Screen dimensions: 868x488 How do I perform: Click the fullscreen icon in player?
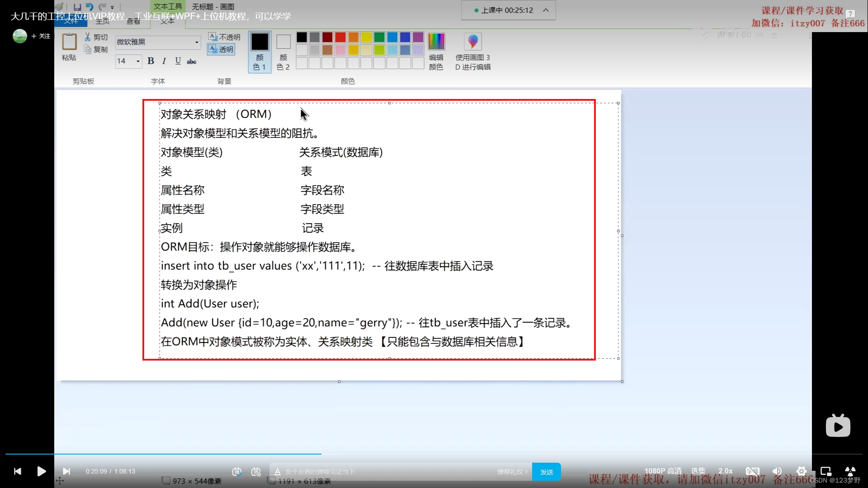[850, 471]
